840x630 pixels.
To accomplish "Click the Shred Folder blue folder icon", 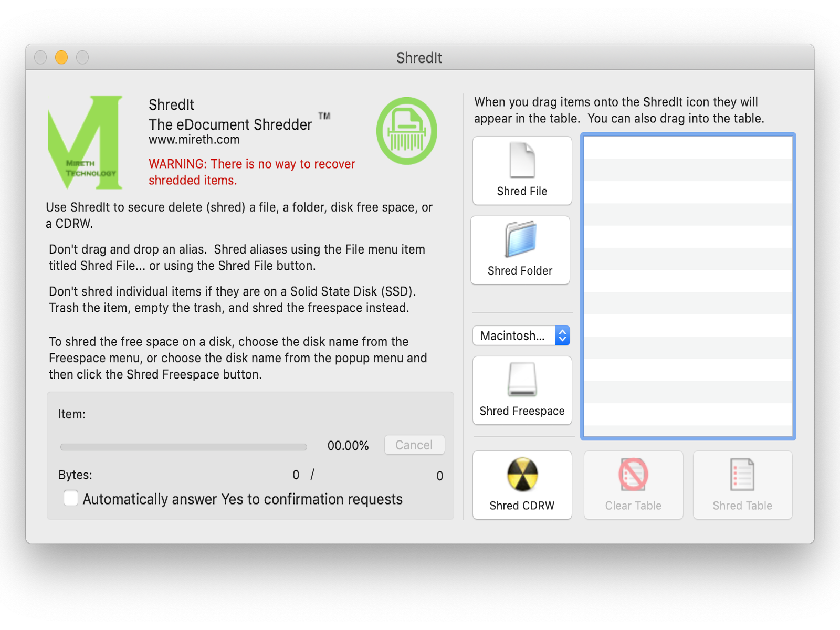I will click(x=520, y=239).
